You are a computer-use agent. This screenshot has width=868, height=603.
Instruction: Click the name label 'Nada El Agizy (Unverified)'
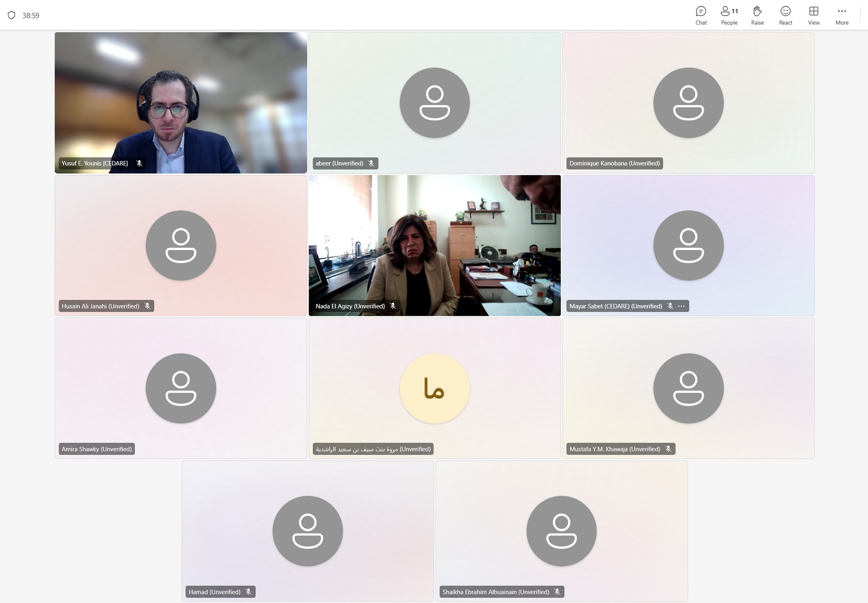pyautogui.click(x=350, y=306)
